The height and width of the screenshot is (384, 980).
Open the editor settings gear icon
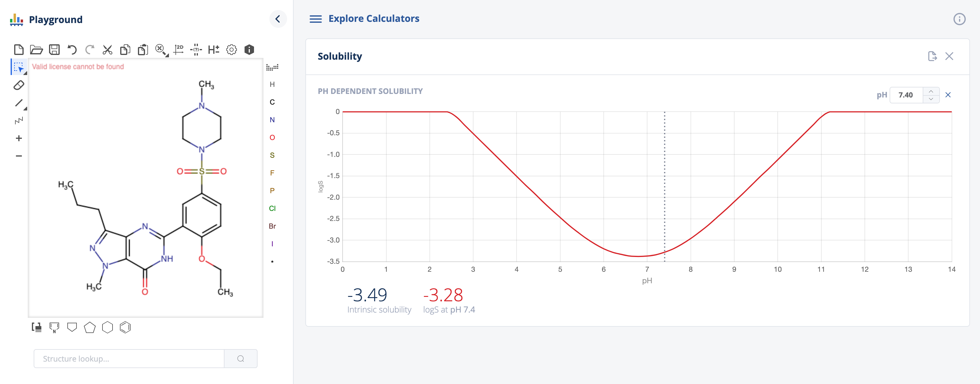231,49
